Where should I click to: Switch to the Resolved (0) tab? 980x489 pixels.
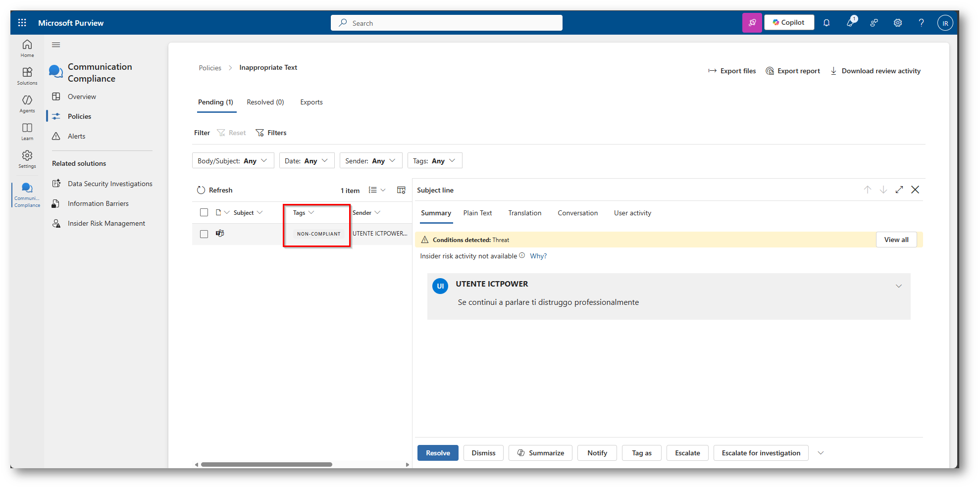point(265,102)
